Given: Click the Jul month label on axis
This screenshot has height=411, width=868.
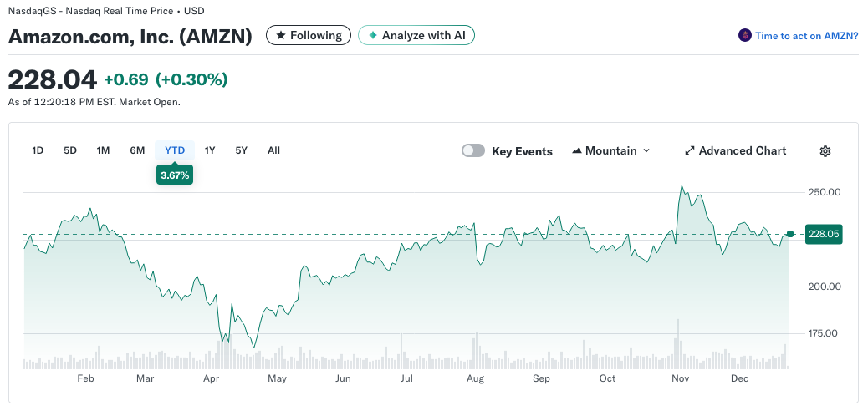Looking at the screenshot, I should (407, 378).
